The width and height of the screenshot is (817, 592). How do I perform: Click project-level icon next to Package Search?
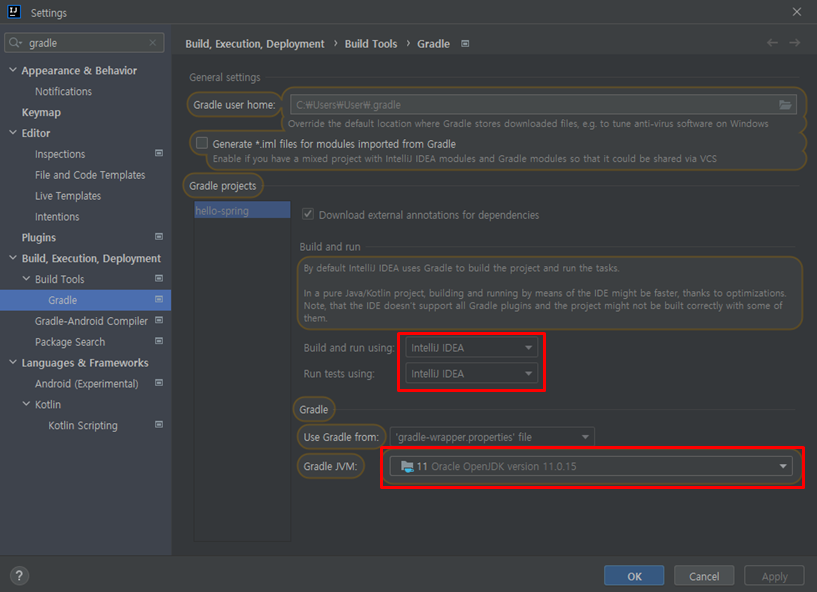pyautogui.click(x=159, y=341)
